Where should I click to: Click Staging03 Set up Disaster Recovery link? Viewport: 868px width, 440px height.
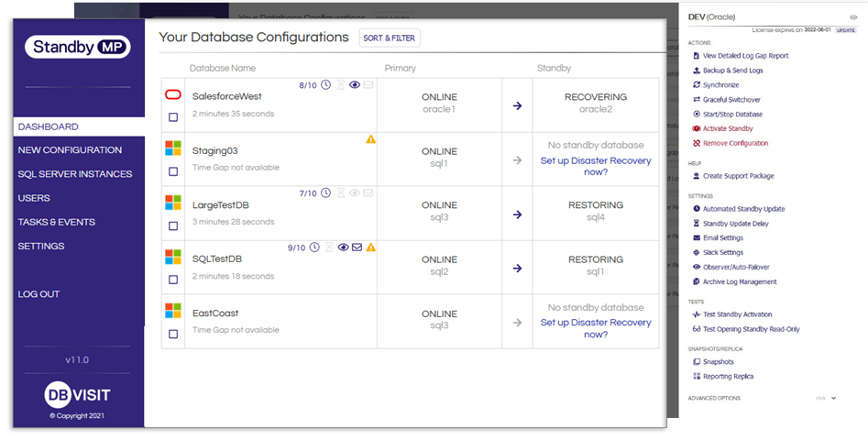(x=596, y=166)
